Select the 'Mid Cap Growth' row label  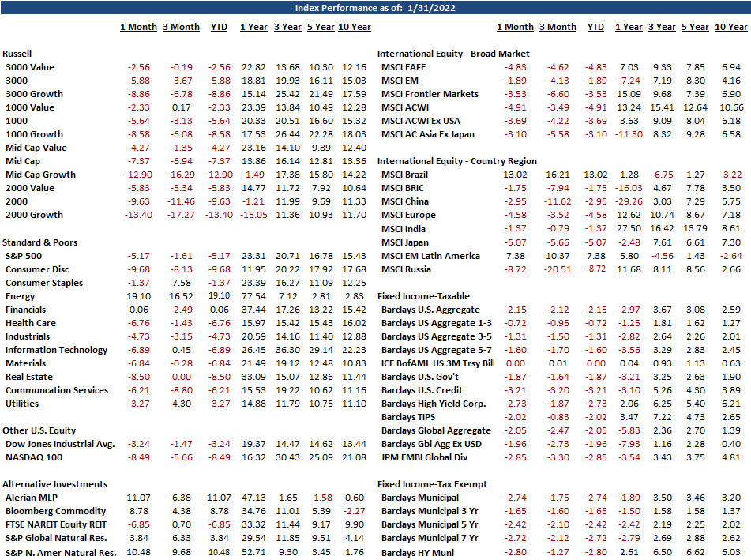coord(41,175)
